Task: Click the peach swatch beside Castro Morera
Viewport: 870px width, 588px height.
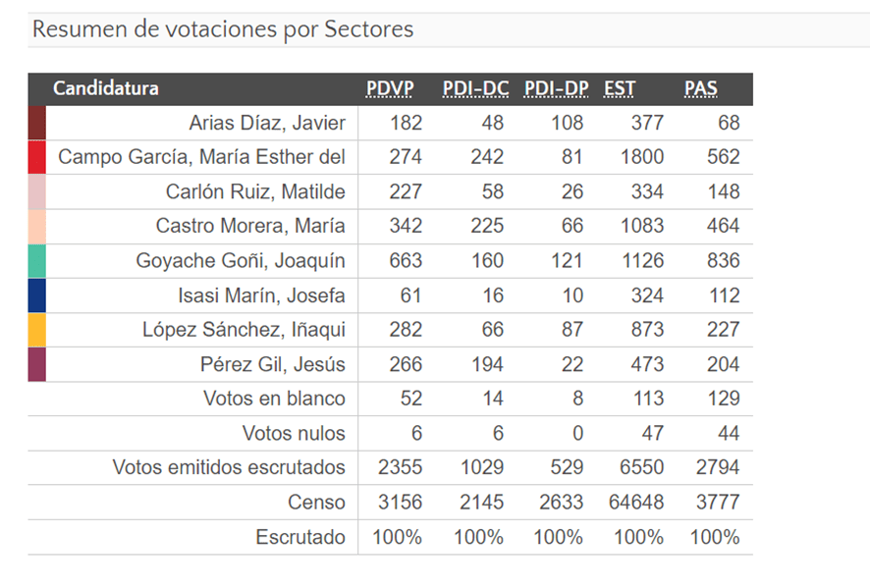Action: tap(37, 226)
